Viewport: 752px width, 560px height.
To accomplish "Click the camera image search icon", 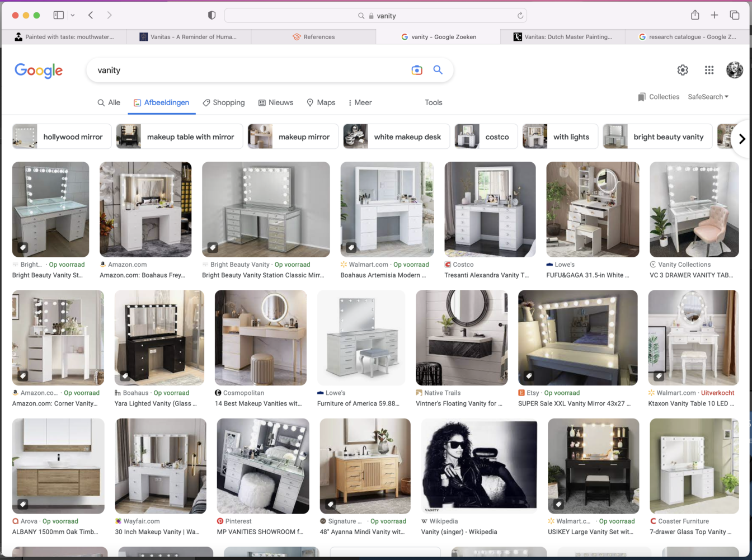I will (417, 70).
